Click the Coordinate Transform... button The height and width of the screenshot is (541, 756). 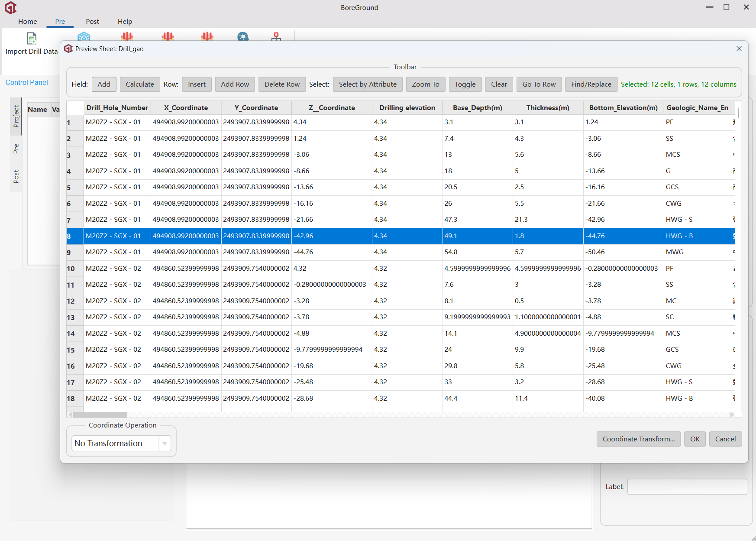pyautogui.click(x=638, y=439)
